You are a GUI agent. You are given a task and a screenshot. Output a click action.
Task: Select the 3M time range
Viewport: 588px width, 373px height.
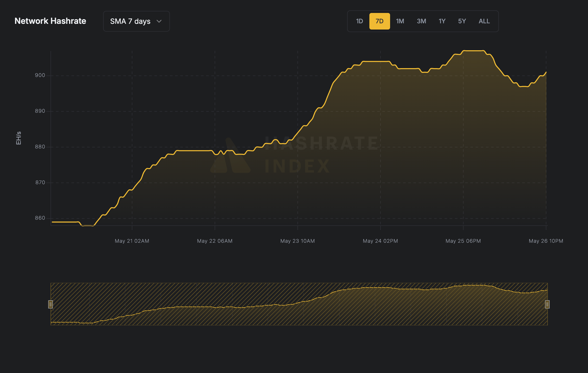[x=421, y=21]
